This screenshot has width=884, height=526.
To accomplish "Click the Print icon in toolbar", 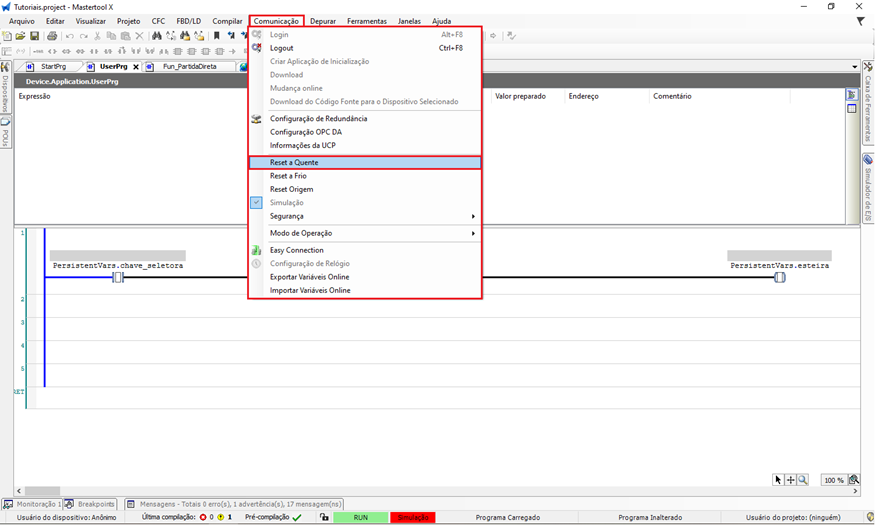I will (x=52, y=36).
